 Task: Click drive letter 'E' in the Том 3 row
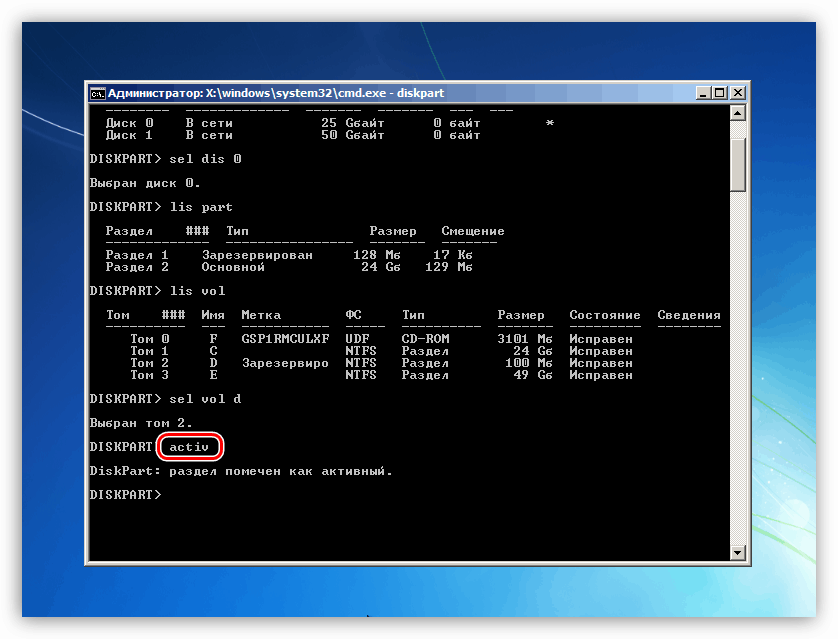213,375
